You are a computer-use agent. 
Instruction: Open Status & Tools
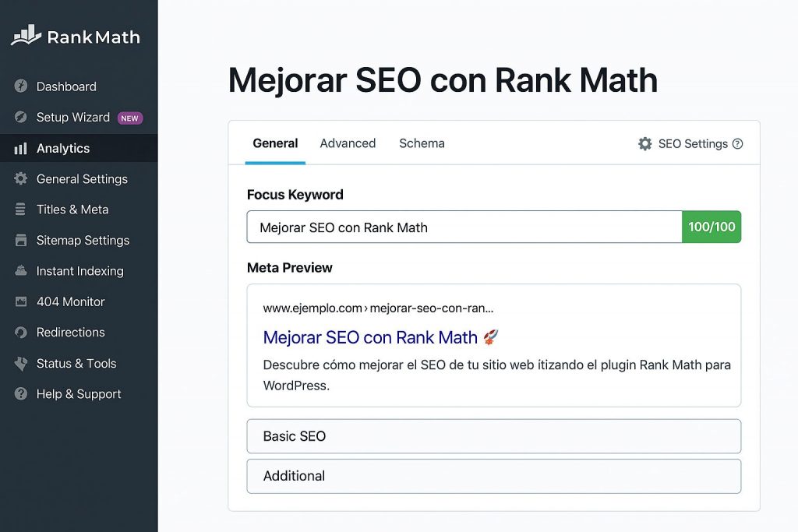(x=76, y=363)
